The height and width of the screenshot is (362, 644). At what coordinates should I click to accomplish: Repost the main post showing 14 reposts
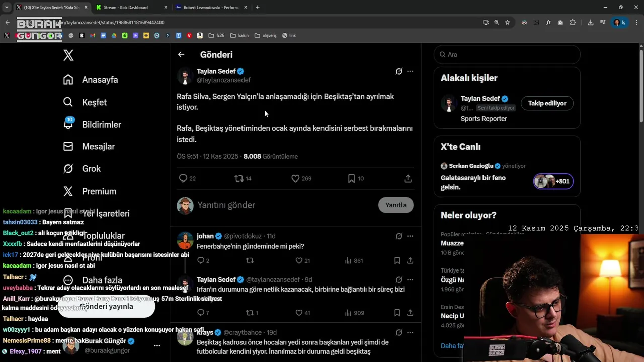click(243, 178)
